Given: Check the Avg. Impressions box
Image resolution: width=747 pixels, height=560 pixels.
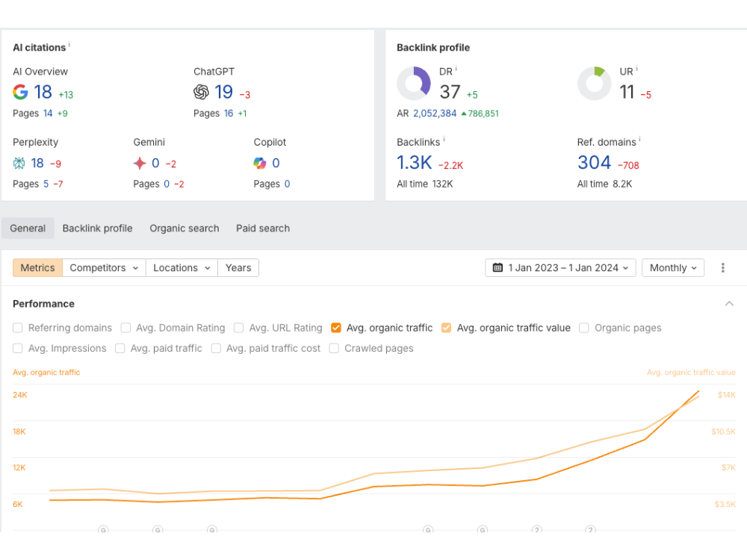Looking at the screenshot, I should (17, 348).
